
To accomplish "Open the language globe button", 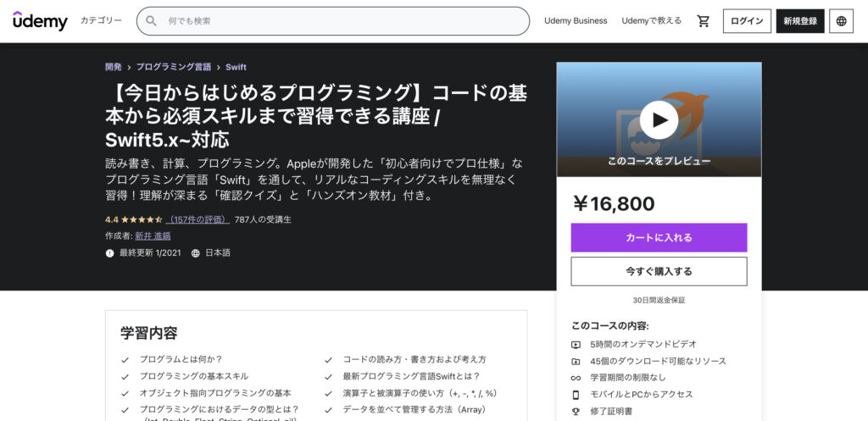I will click(x=841, y=21).
